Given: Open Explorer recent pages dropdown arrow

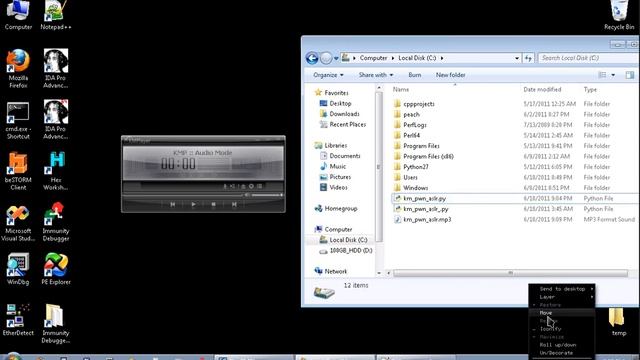Looking at the screenshot, I should coord(336,58).
